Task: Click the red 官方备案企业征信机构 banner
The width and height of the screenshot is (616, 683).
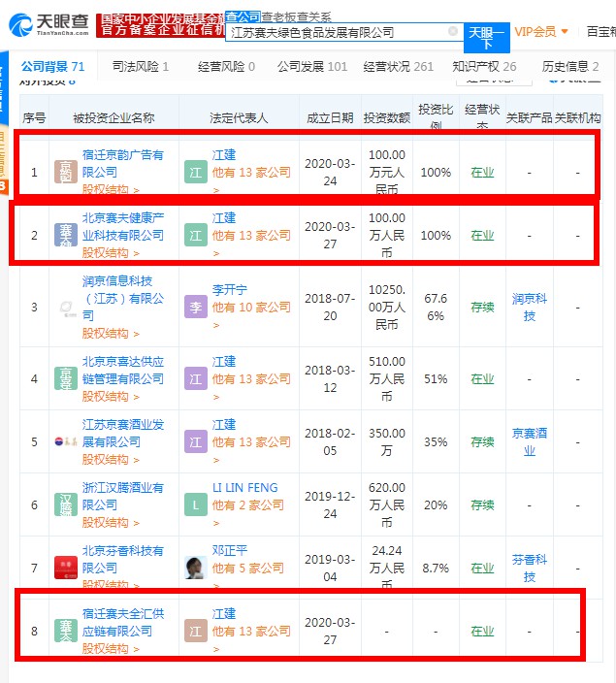Action: tap(160, 25)
